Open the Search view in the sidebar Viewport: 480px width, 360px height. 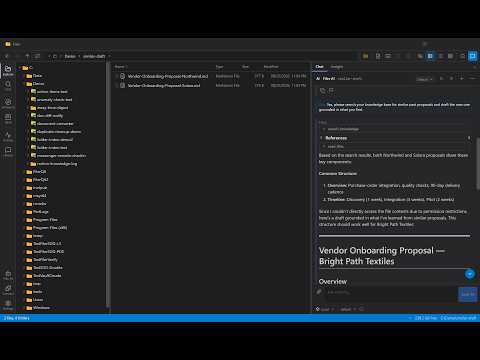tap(8, 86)
